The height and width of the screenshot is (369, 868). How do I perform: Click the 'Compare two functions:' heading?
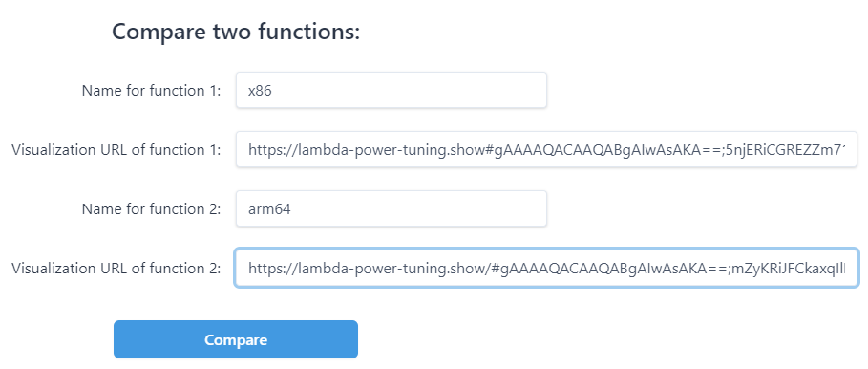[x=236, y=32]
